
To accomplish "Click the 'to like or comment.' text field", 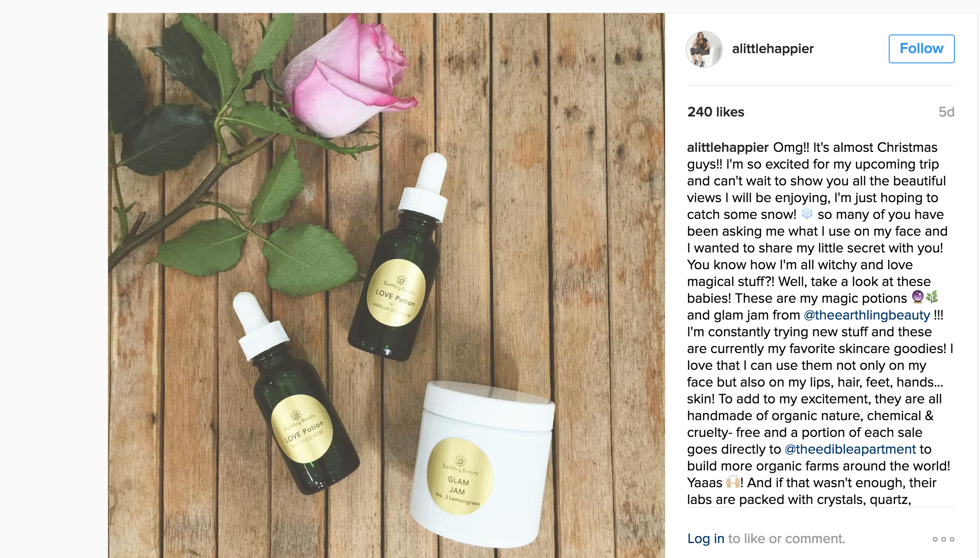I will pyautogui.click(x=786, y=538).
